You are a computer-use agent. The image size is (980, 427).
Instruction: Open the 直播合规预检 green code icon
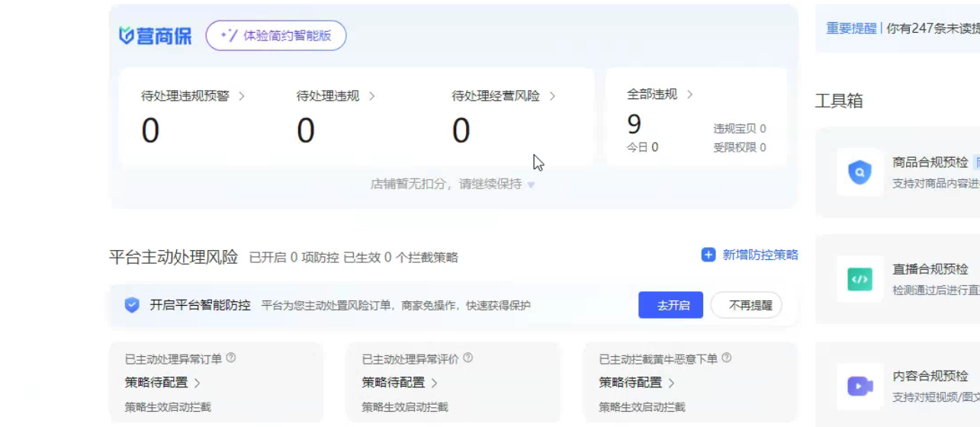coord(860,279)
